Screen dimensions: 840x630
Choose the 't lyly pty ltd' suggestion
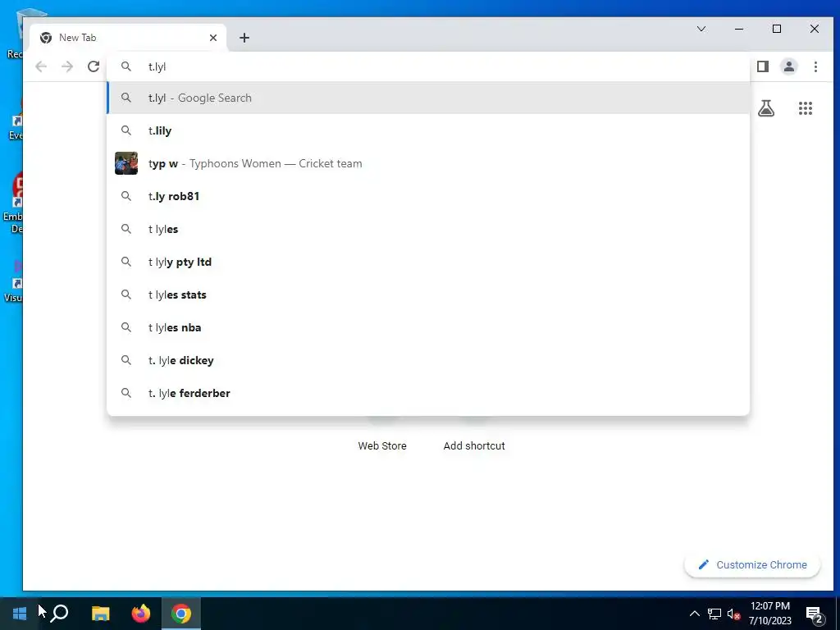pos(428,262)
